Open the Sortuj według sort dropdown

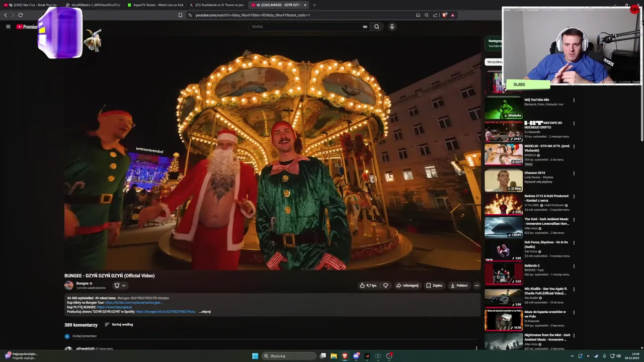pos(119,325)
